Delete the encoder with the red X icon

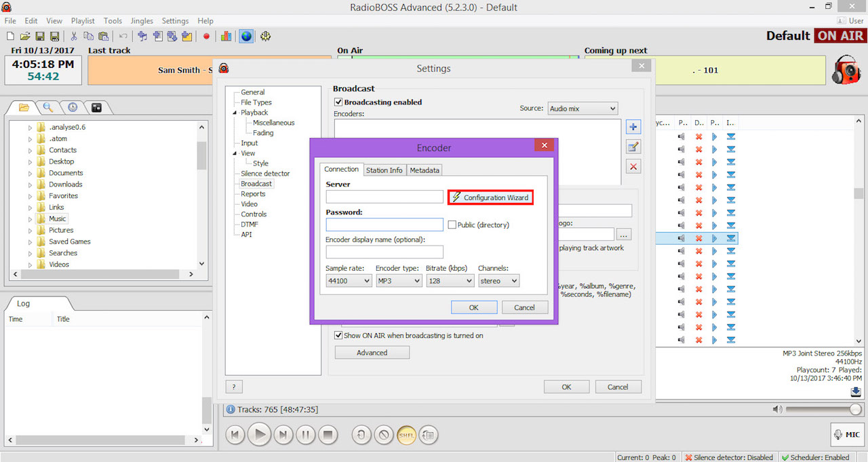coord(633,166)
